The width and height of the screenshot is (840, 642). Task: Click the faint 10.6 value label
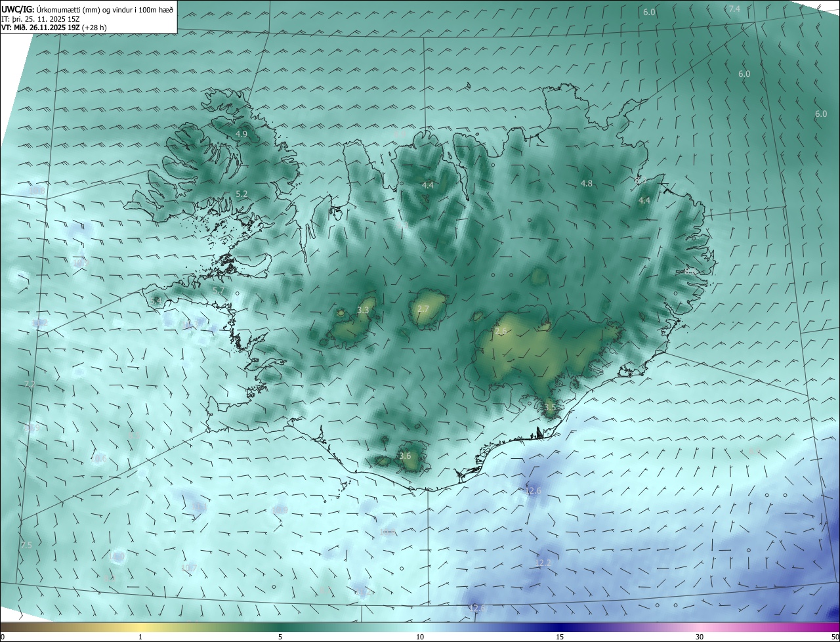pyautogui.click(x=99, y=459)
